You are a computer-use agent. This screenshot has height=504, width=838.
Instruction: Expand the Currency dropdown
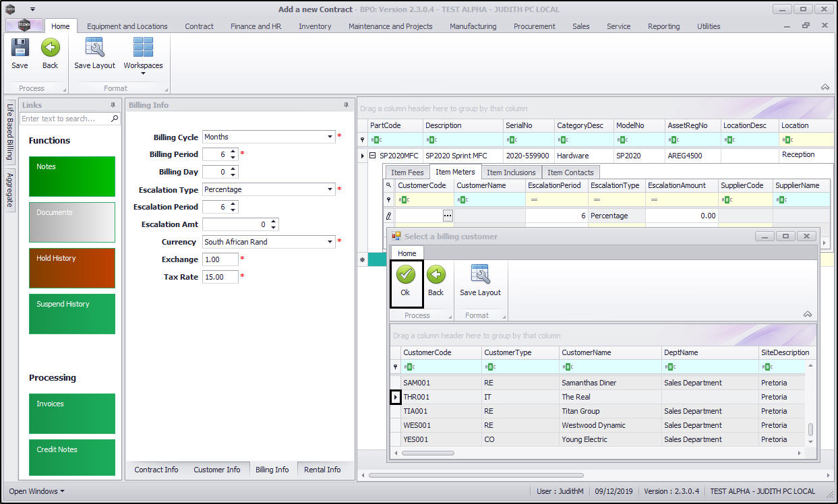click(330, 242)
